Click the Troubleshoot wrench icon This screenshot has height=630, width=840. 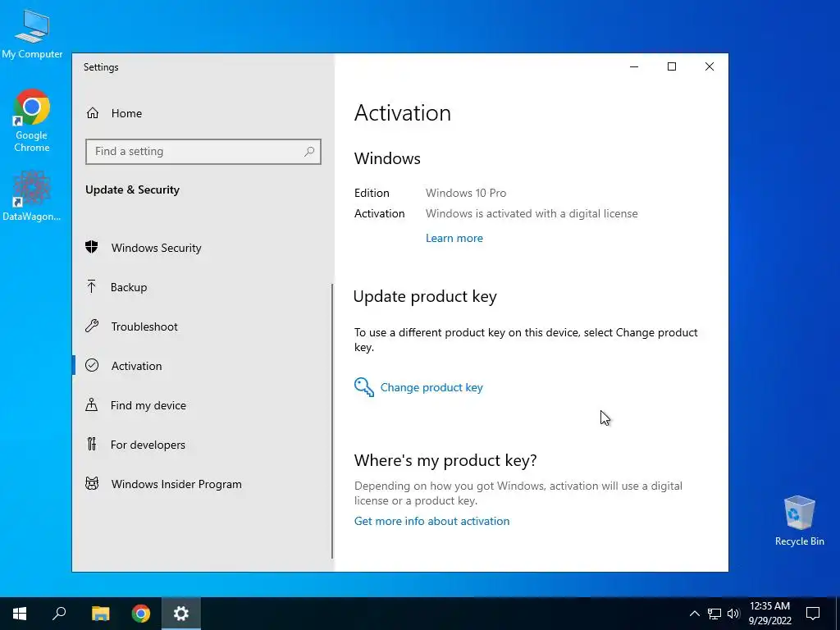pos(92,326)
